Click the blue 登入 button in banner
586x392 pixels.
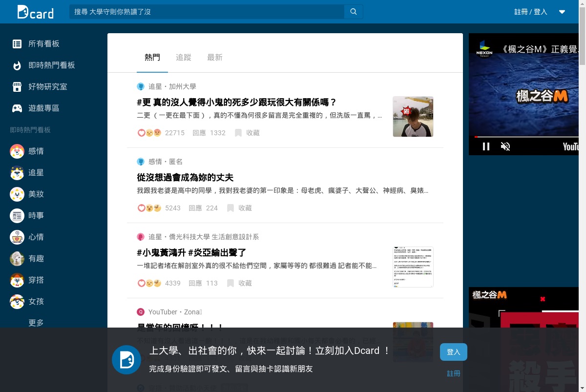point(454,352)
